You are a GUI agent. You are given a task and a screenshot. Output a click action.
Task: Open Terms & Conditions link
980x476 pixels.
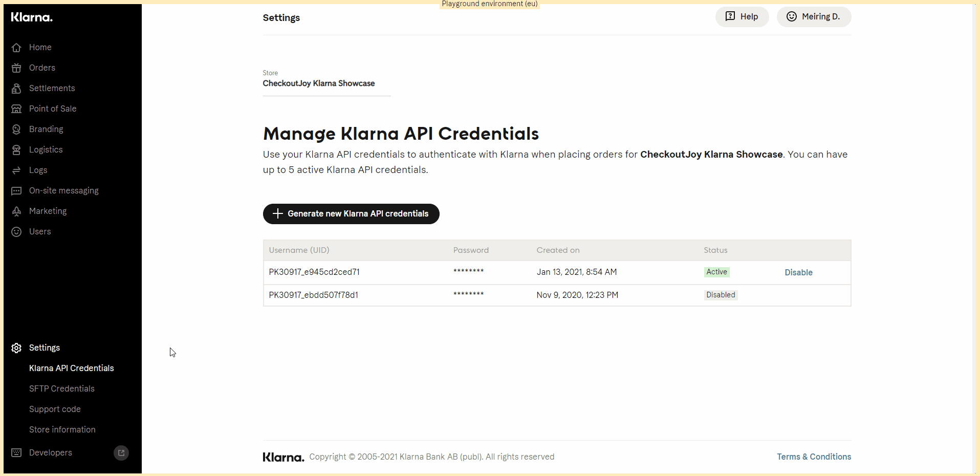point(814,457)
